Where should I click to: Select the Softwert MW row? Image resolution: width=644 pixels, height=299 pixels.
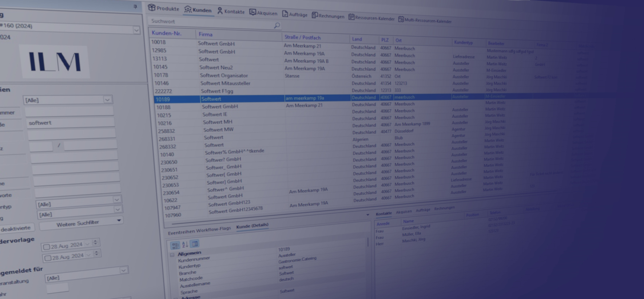click(218, 130)
